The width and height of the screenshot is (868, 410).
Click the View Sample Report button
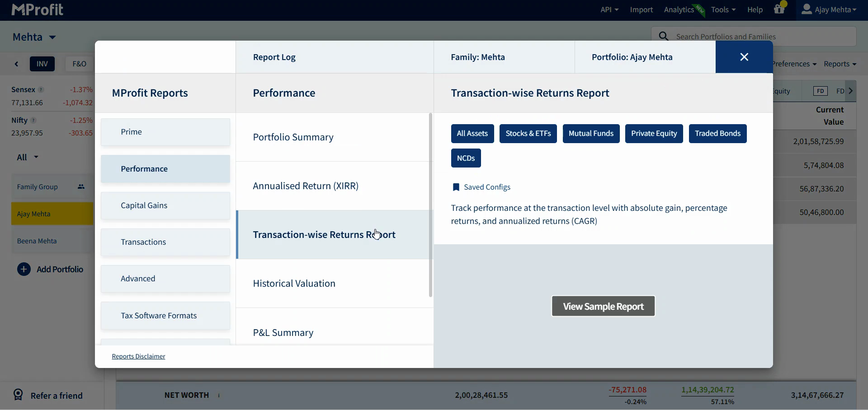(603, 307)
